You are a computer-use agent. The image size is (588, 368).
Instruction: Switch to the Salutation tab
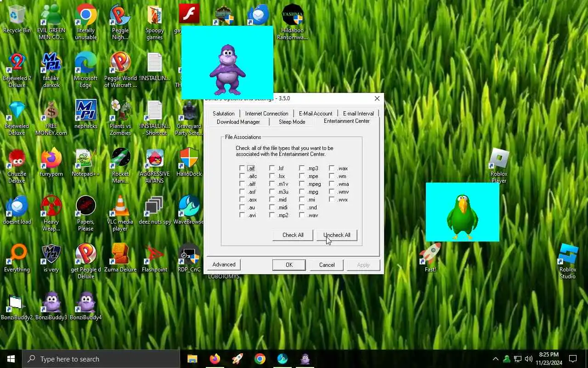tap(223, 114)
